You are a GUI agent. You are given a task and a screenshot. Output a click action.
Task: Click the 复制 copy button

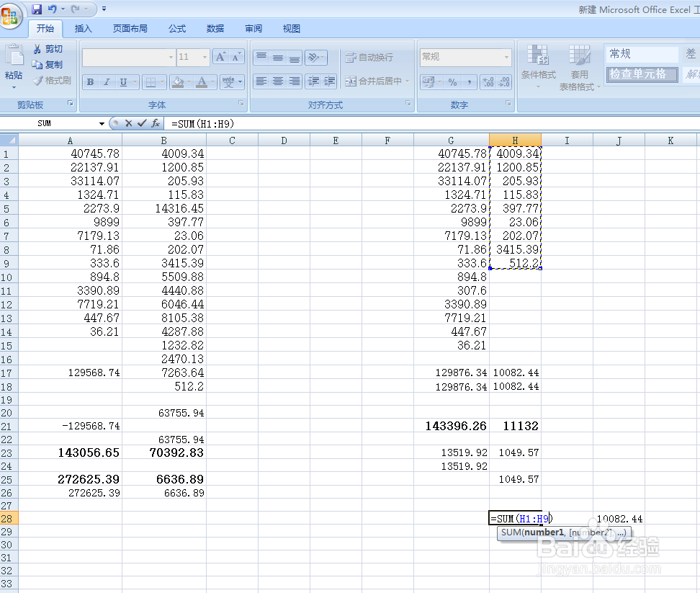[48, 65]
